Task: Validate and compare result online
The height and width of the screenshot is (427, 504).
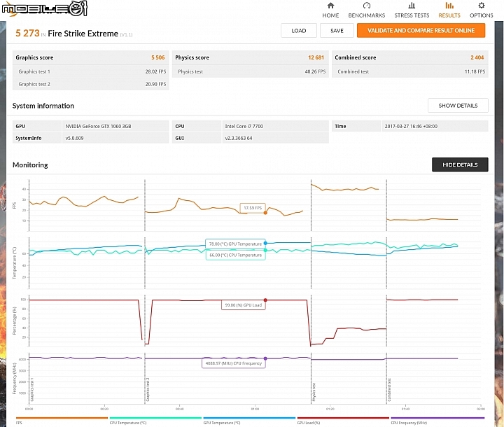Action: (421, 31)
